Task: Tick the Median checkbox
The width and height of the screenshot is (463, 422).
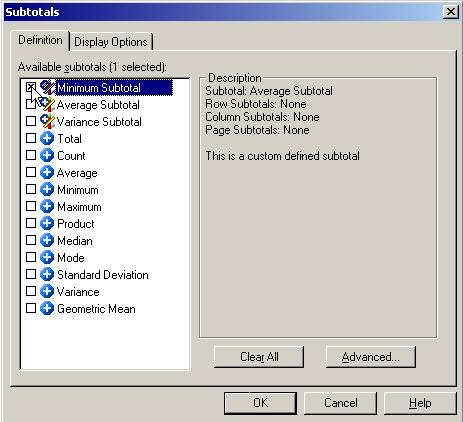Action: pos(31,240)
